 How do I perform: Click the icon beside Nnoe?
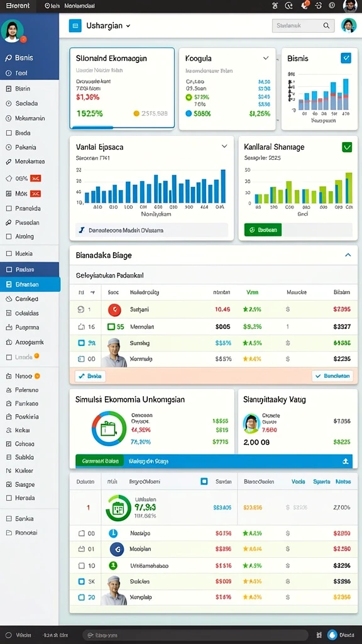tap(8, 375)
